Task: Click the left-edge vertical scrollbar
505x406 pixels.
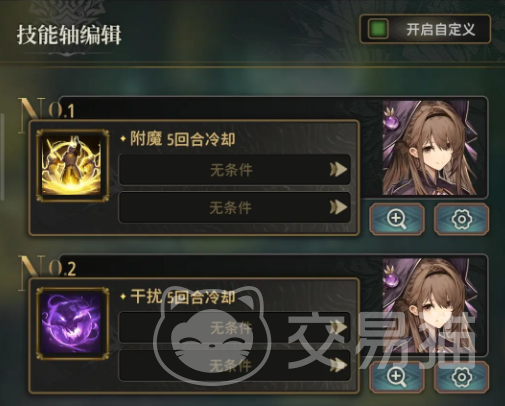Action: [2, 157]
